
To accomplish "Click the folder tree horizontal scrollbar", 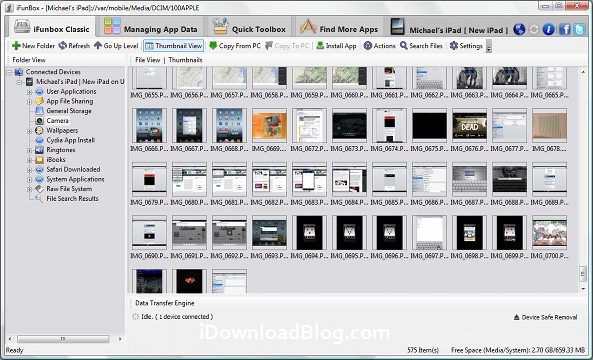I will (x=63, y=339).
